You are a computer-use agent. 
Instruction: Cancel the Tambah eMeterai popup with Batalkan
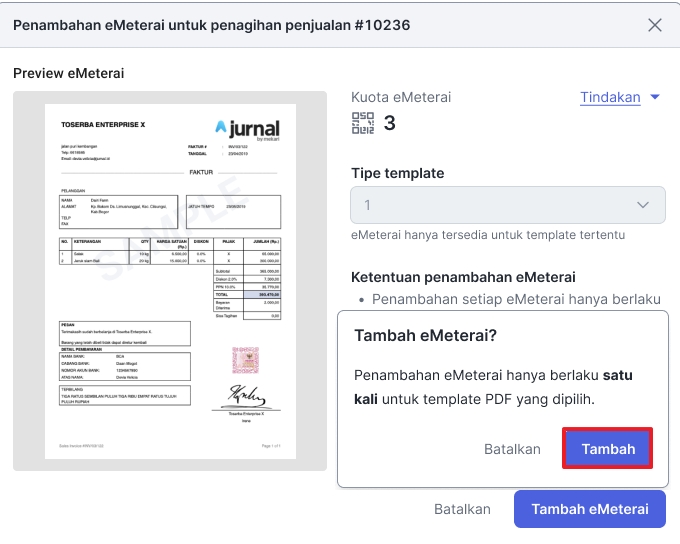point(512,449)
